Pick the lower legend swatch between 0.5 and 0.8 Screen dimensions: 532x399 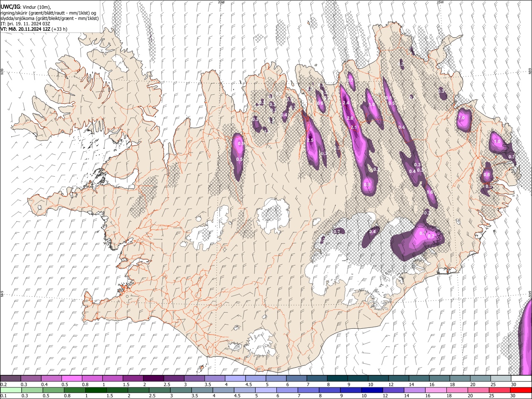pyautogui.click(x=54, y=390)
